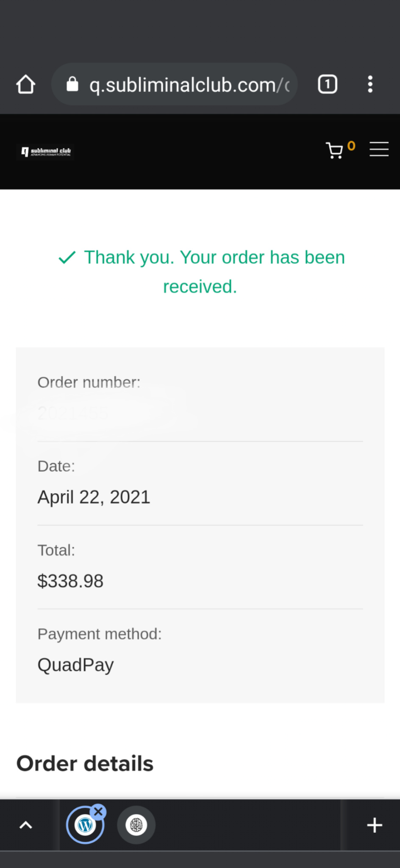Tap the padlock site security icon
The image size is (400, 868).
72,84
